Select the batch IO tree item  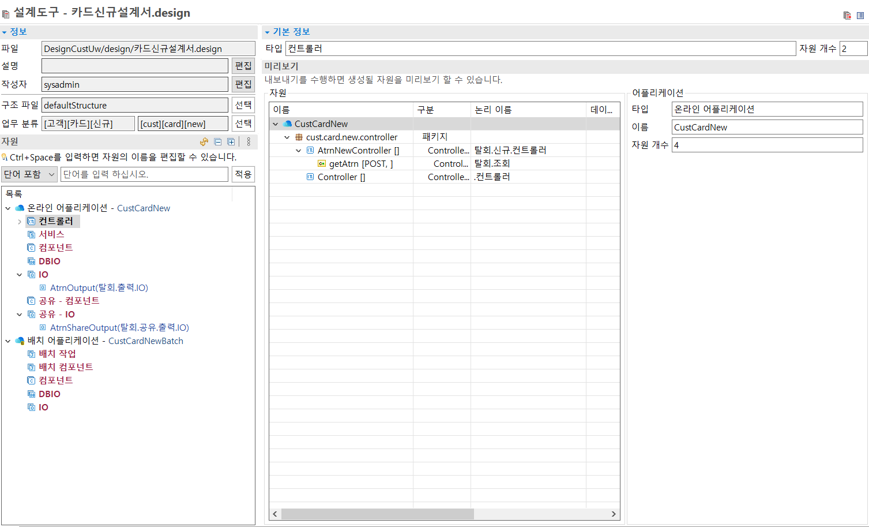pos(43,407)
